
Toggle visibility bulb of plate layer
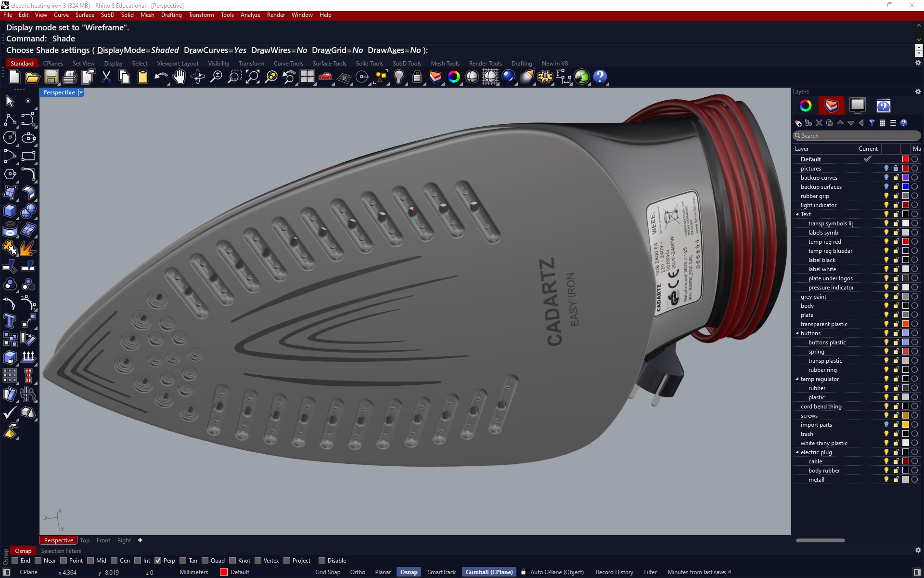(886, 315)
